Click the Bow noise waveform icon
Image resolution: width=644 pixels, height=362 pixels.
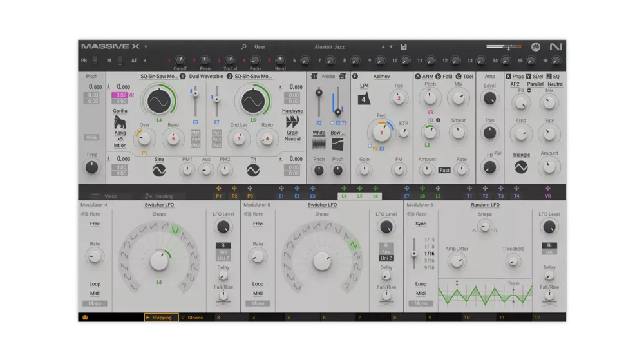[337, 144]
